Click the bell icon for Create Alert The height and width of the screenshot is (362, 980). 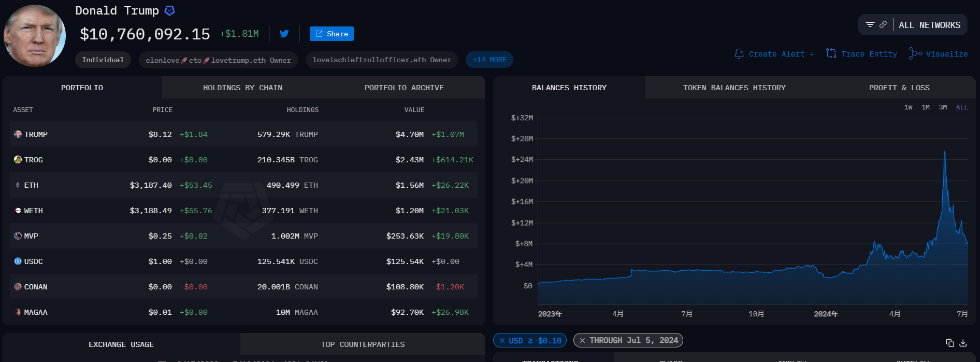click(x=739, y=54)
